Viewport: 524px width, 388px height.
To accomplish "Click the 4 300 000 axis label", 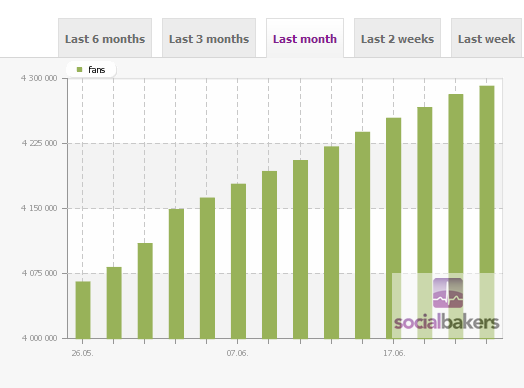I will point(39,78).
